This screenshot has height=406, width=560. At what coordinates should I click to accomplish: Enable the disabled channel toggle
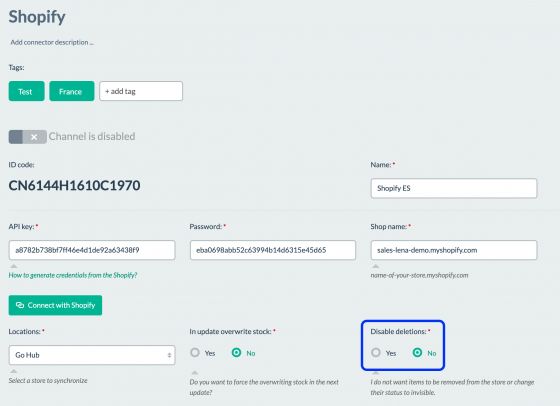[28, 137]
